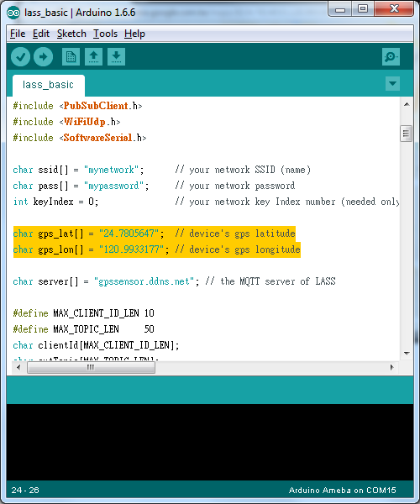Image resolution: width=420 pixels, height=504 pixels.
Task: Click horizontal scrollbar right arrow
Action: pos(391,367)
